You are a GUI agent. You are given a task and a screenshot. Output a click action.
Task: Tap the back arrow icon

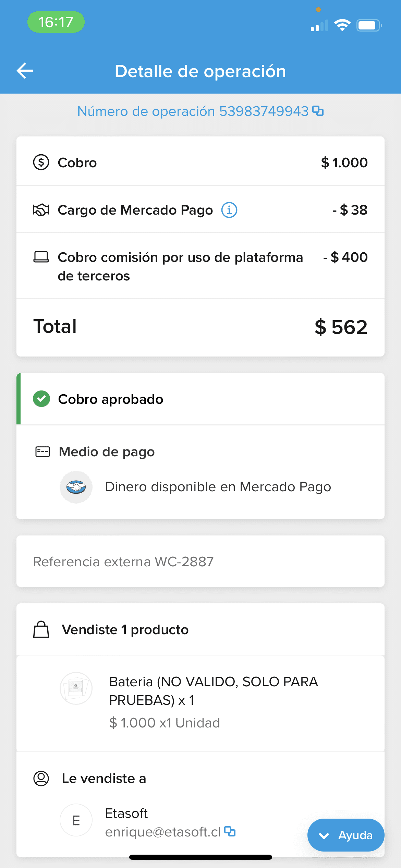coord(25,71)
